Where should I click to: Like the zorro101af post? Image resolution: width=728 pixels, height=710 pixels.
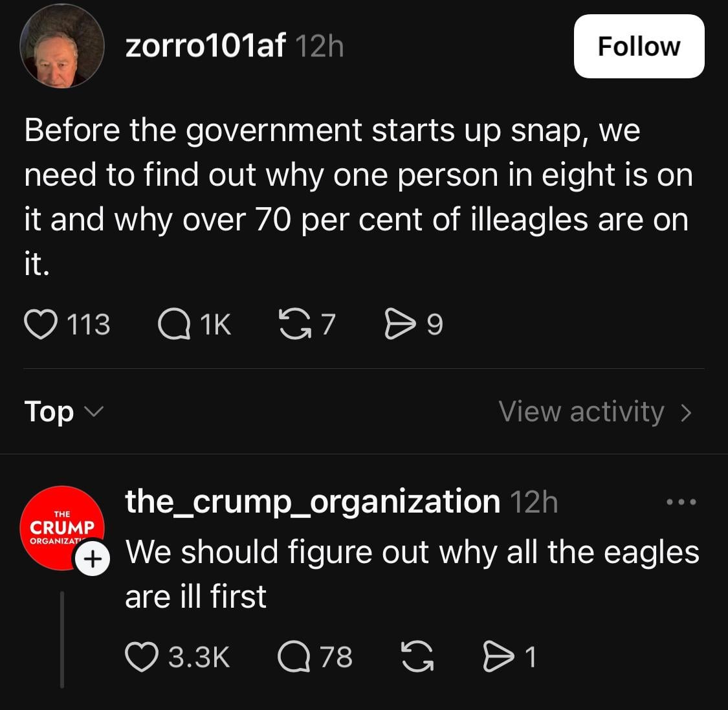pyautogui.click(x=41, y=324)
